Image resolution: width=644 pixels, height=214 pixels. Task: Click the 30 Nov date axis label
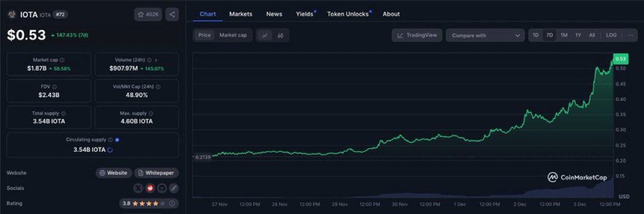coord(400,204)
